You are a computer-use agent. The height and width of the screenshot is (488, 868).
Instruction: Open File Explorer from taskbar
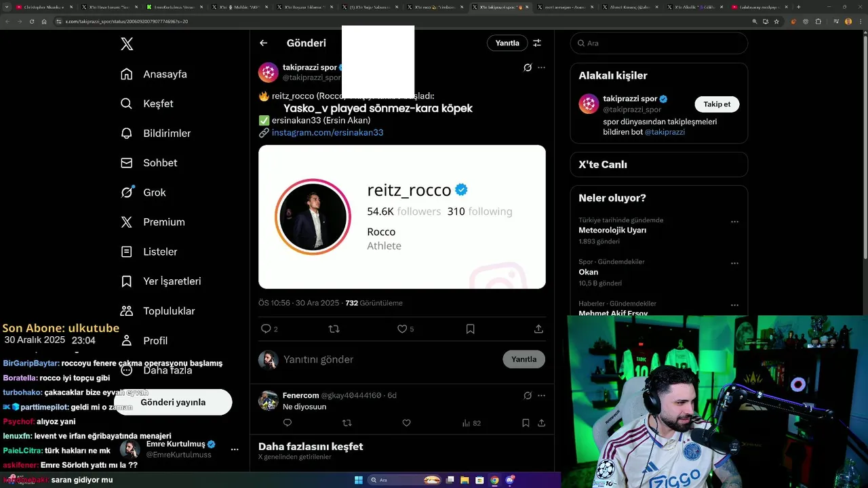[x=465, y=480]
